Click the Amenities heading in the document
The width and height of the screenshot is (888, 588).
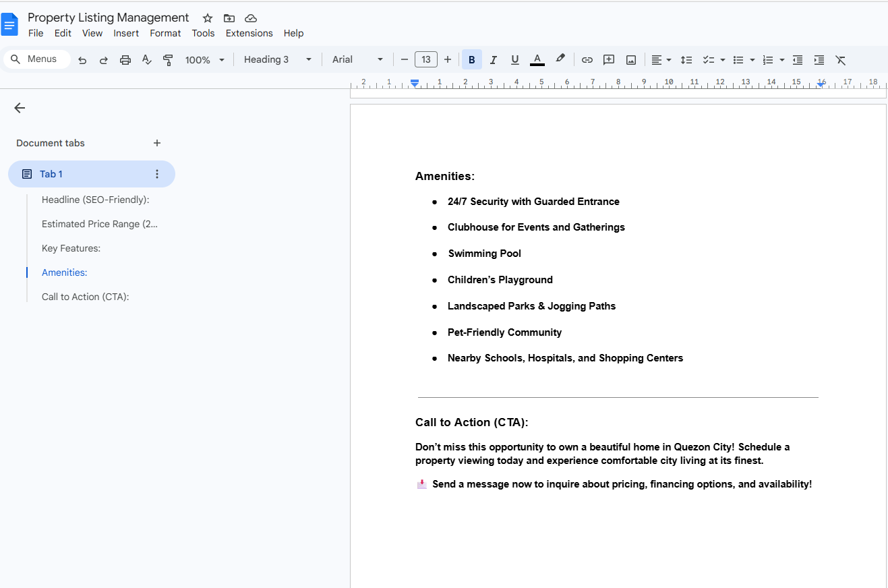click(445, 176)
